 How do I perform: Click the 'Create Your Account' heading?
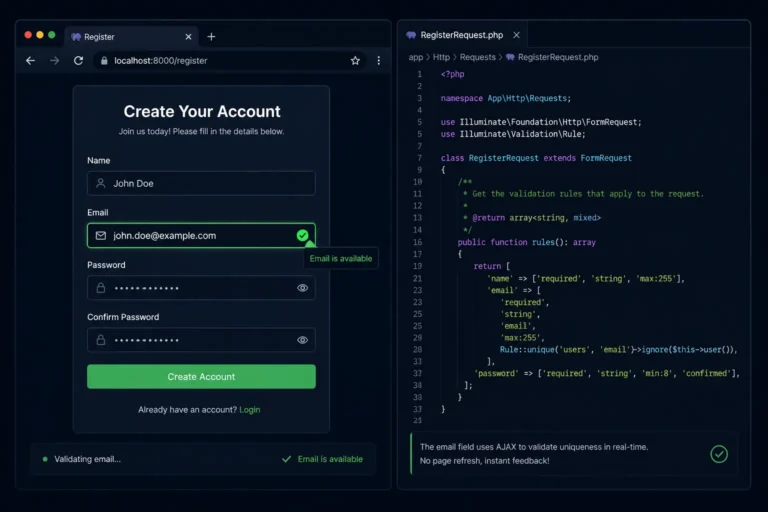click(202, 112)
